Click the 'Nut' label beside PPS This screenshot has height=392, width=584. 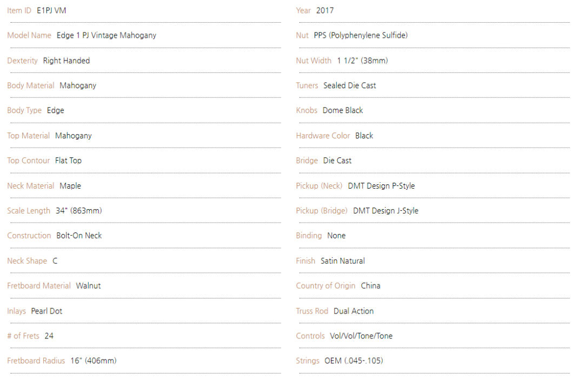(302, 35)
